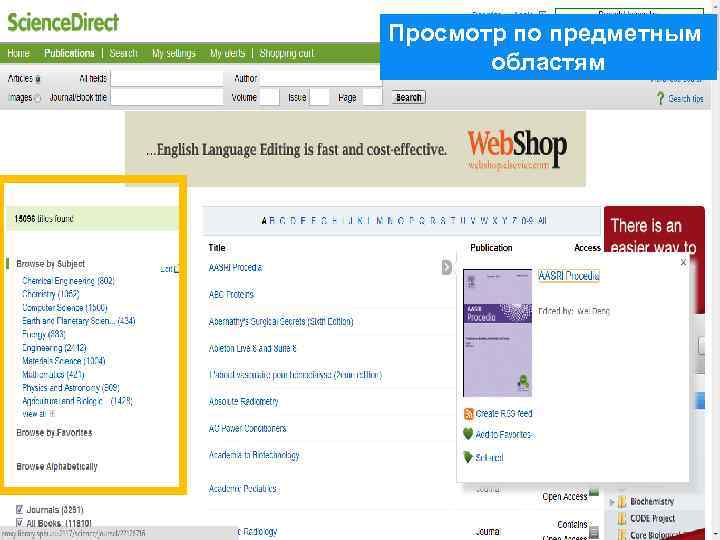Open My alerts
This screenshot has width=720, height=540.
[x=227, y=53]
